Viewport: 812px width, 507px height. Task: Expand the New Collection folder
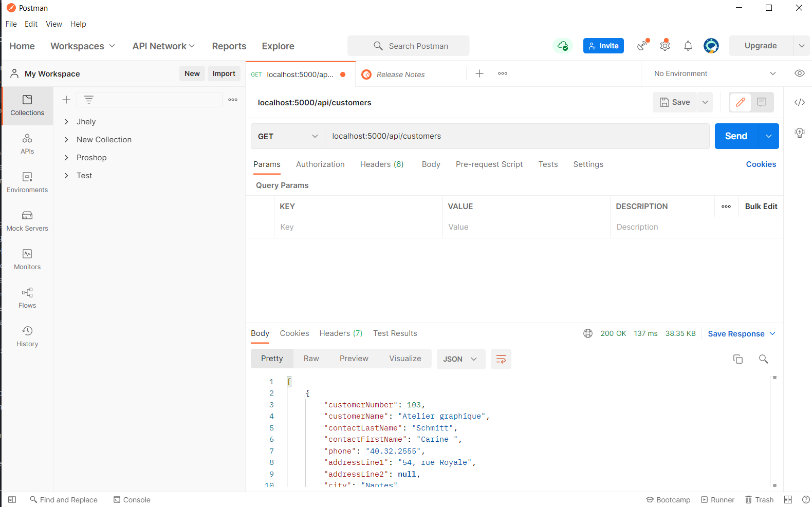tap(66, 140)
